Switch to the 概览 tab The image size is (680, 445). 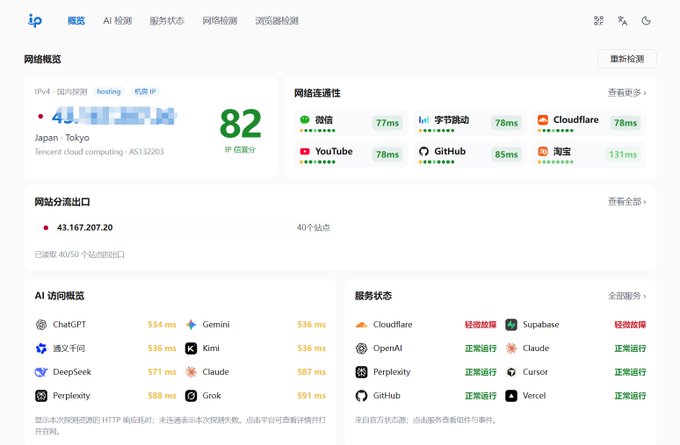click(x=76, y=21)
